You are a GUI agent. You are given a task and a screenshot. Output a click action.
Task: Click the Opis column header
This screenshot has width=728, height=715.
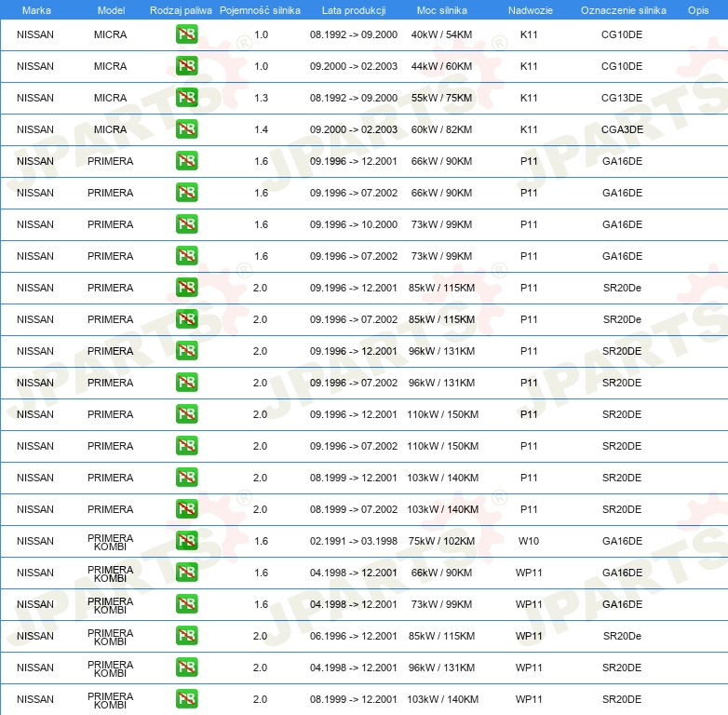[x=698, y=10]
